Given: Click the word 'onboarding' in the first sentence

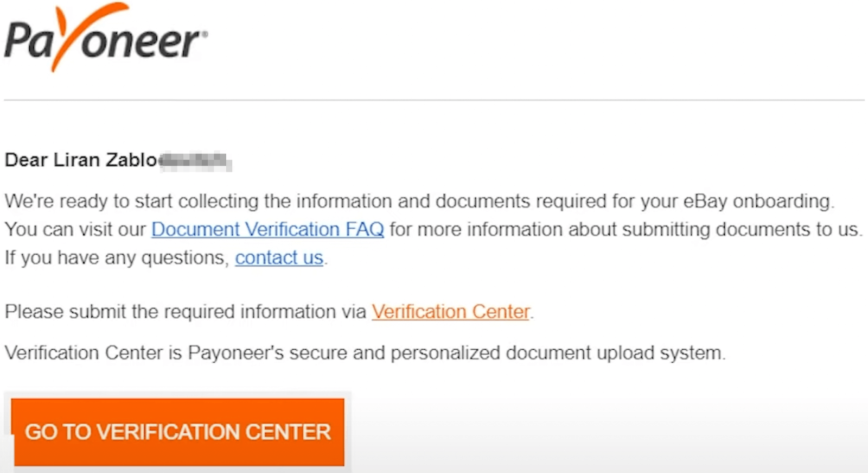Looking at the screenshot, I should (781, 201).
